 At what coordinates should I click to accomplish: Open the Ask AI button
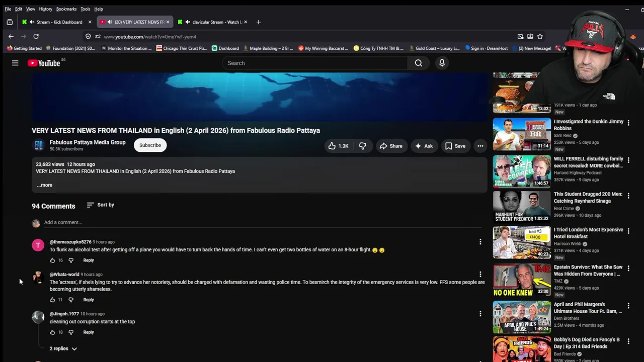tap(424, 146)
